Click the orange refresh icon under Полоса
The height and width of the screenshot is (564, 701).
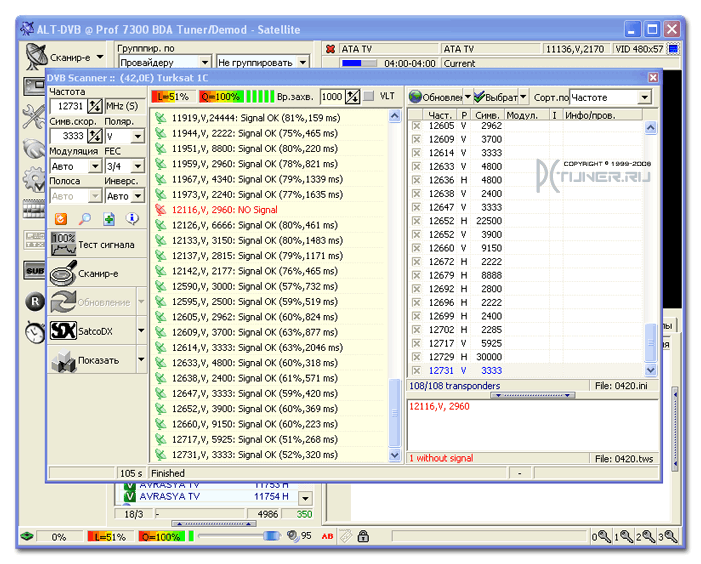click(x=61, y=219)
